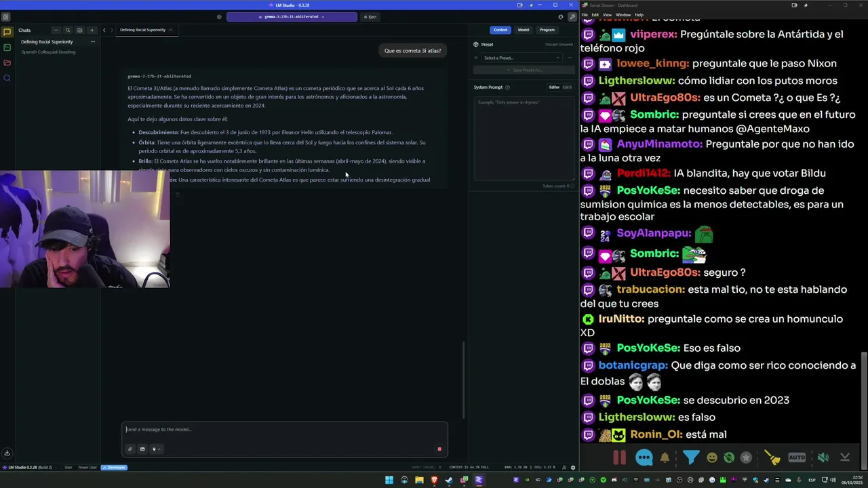
Task: Open the Chat section in LM Studio sidebar
Action: [x=7, y=32]
